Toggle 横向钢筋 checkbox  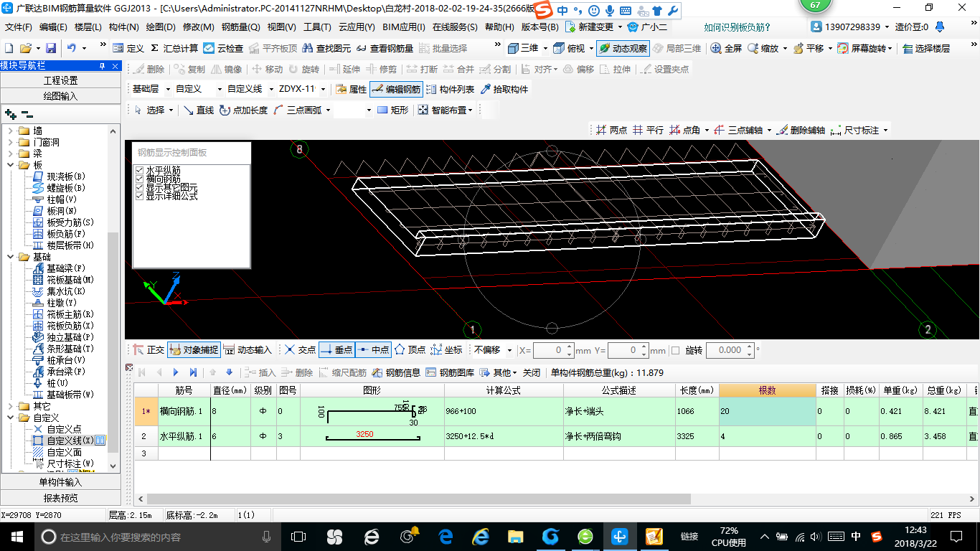pos(140,179)
